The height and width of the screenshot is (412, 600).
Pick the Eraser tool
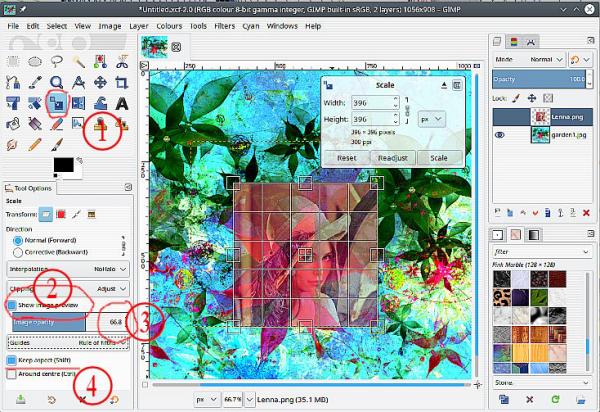[x=57, y=124]
